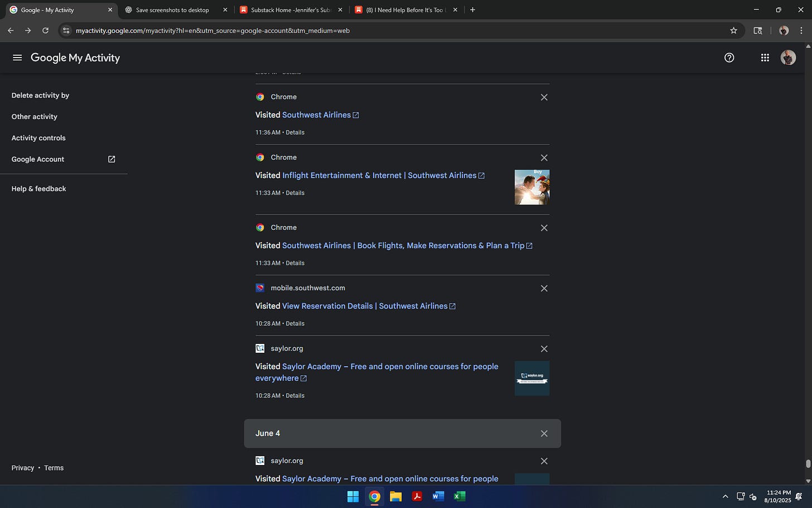Open the Windows Start menu

click(x=353, y=496)
